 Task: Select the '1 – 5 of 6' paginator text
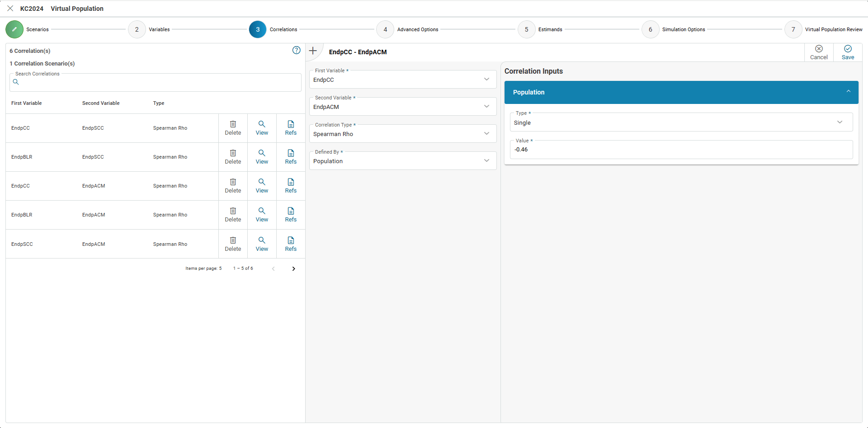pos(243,268)
